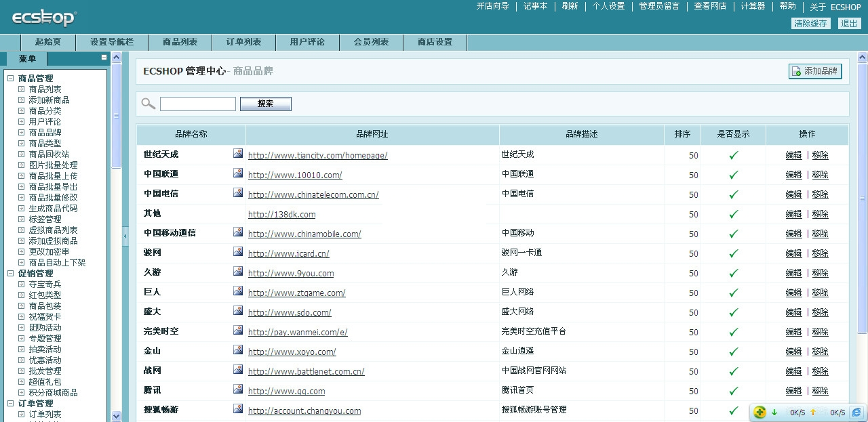Click the blue browser tray icon
The image size is (868, 422).
coord(856,412)
